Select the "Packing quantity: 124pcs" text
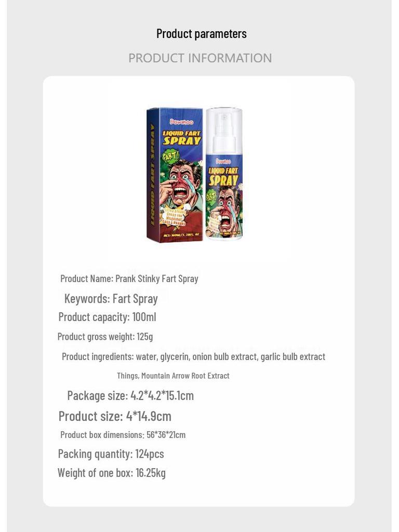 click(111, 454)
